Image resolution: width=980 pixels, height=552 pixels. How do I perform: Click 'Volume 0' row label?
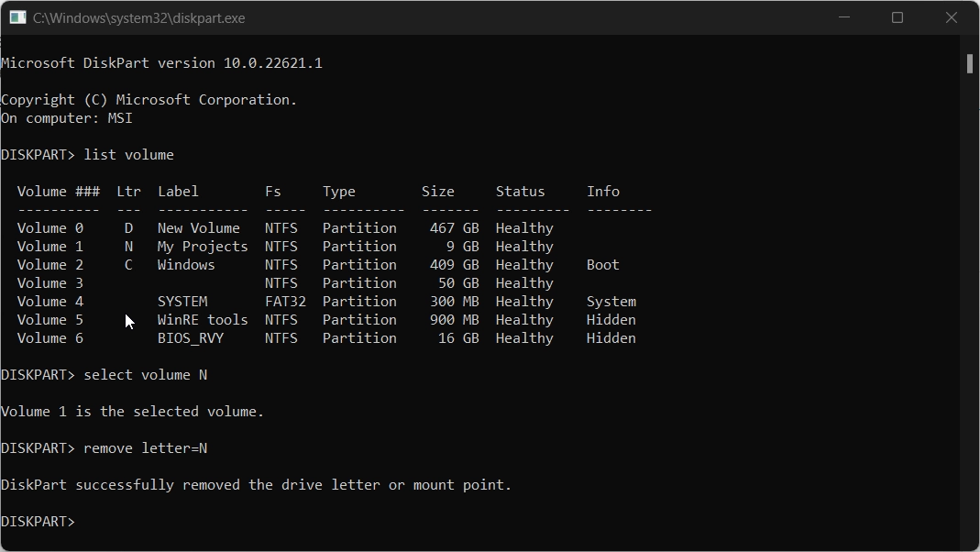pos(50,228)
